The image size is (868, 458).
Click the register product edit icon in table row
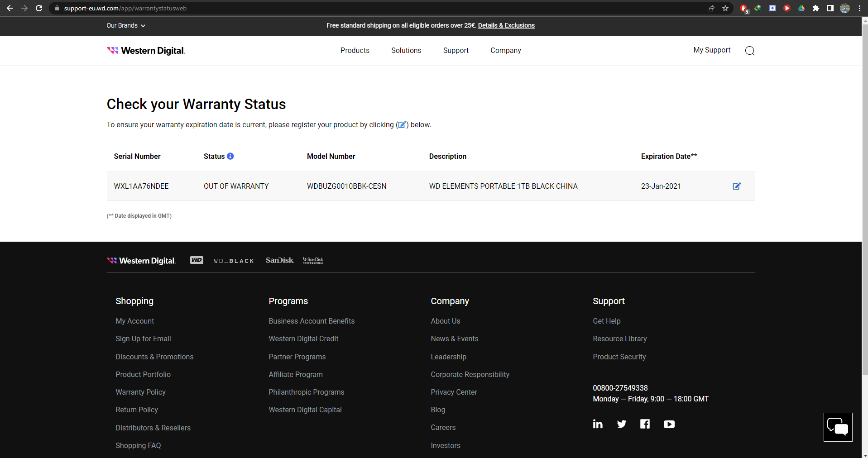pyautogui.click(x=737, y=186)
